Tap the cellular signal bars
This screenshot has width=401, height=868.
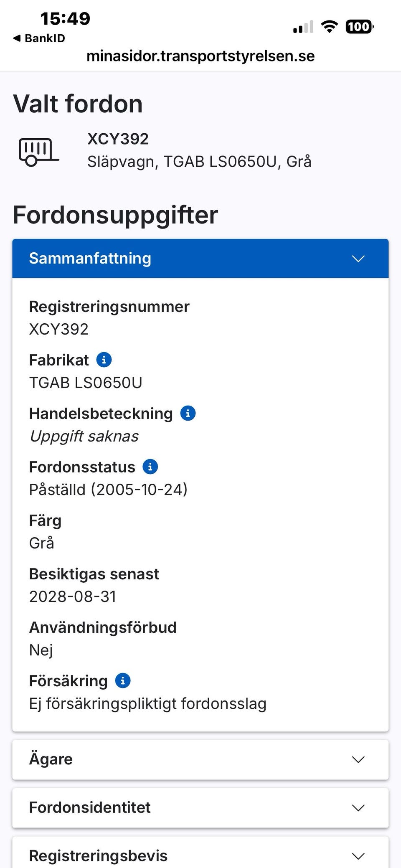pos(303,27)
